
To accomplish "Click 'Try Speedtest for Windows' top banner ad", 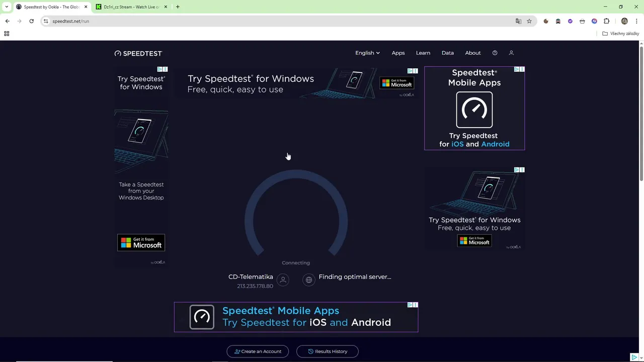I will coord(296,83).
